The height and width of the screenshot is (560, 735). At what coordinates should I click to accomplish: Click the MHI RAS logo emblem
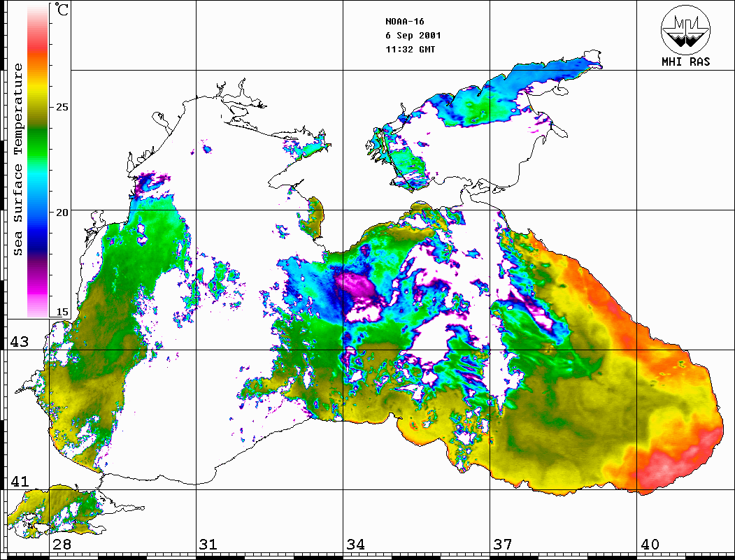686,29
